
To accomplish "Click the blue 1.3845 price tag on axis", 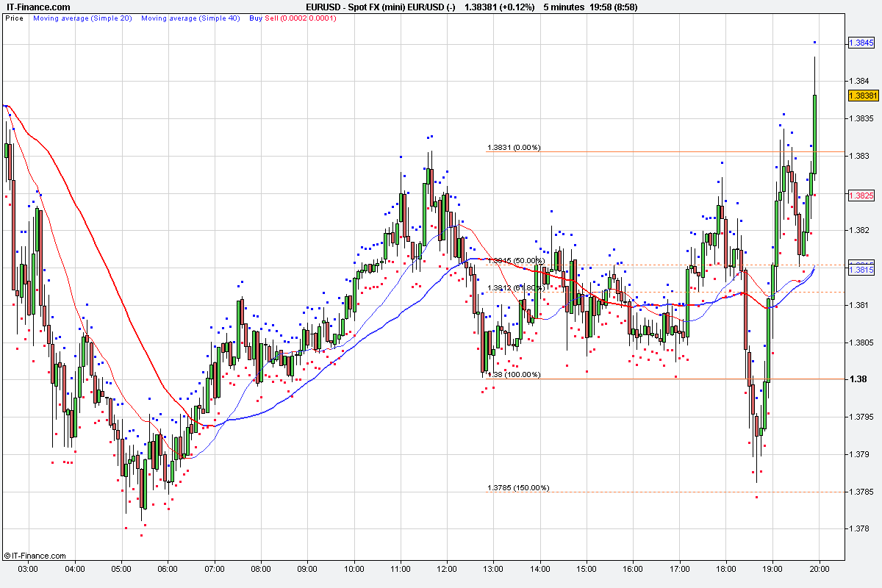I will coord(861,43).
